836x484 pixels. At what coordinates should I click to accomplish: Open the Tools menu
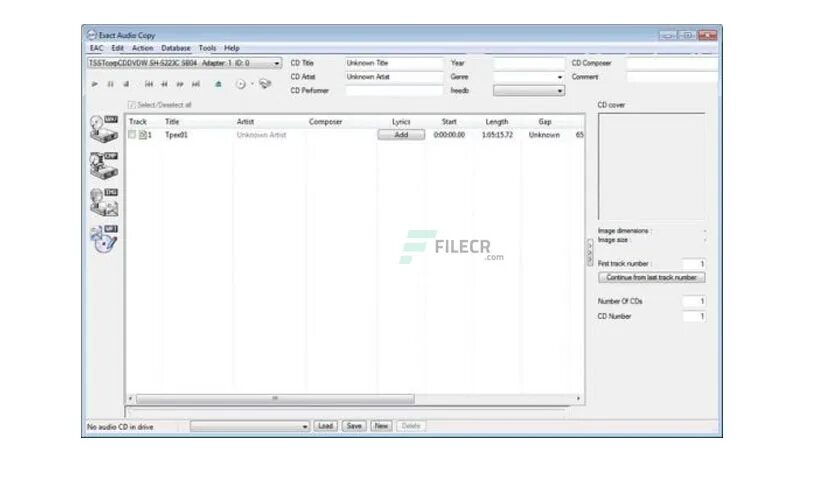coord(207,48)
